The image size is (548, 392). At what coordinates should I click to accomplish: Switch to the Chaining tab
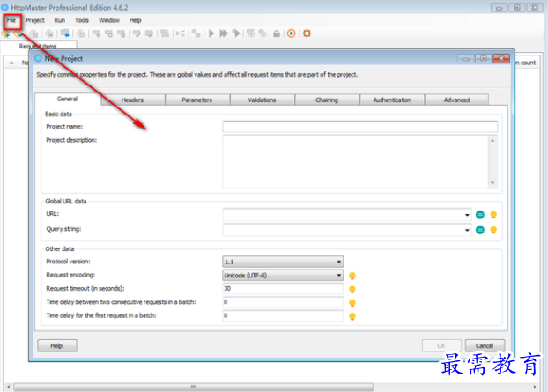click(x=327, y=100)
